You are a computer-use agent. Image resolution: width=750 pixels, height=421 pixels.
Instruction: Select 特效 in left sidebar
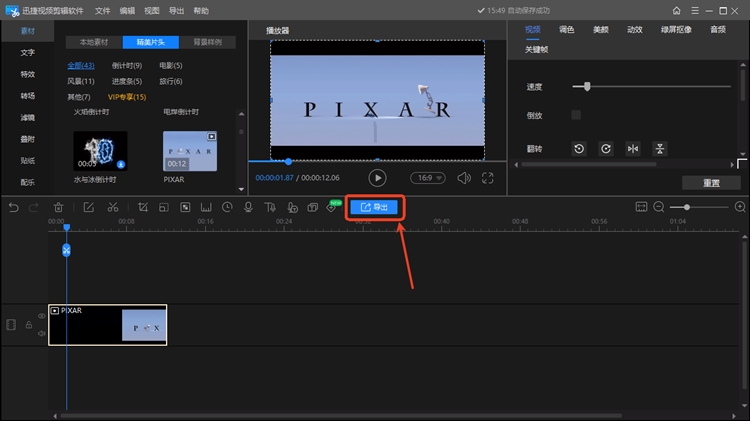click(28, 74)
